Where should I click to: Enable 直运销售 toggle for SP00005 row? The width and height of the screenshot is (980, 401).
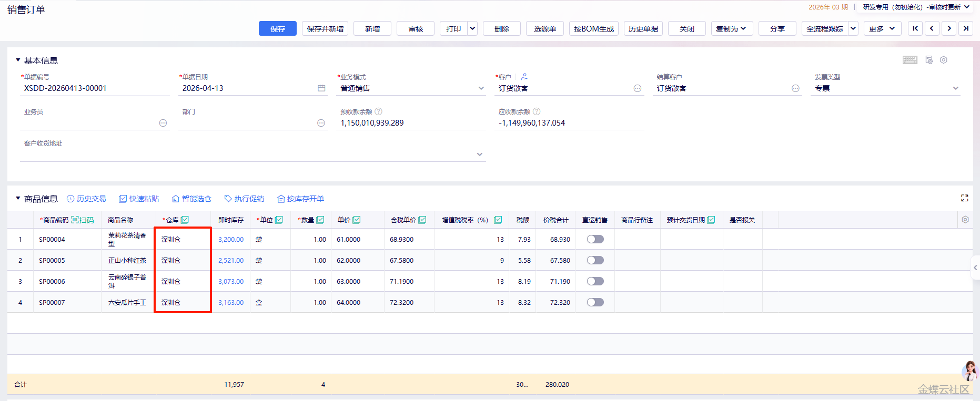pyautogui.click(x=595, y=260)
